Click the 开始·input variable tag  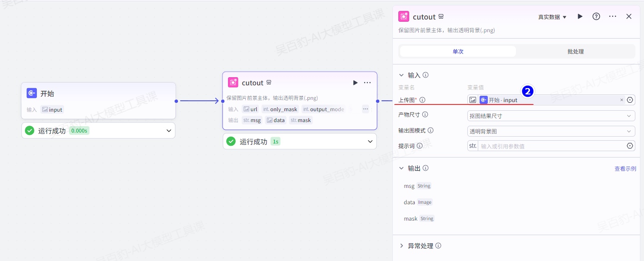click(499, 100)
